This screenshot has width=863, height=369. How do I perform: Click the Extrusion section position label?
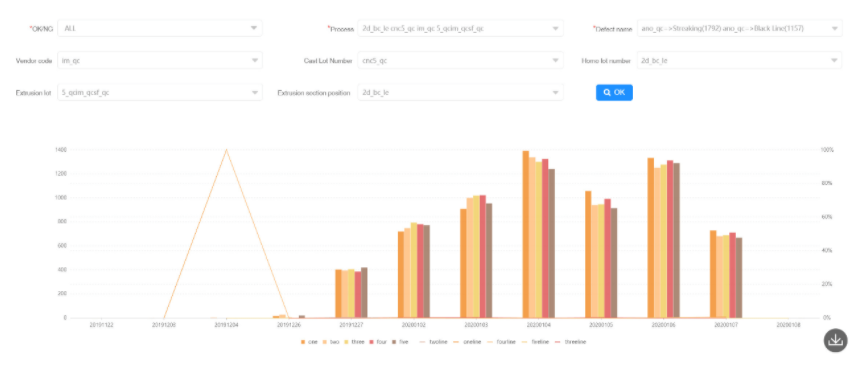[314, 93]
